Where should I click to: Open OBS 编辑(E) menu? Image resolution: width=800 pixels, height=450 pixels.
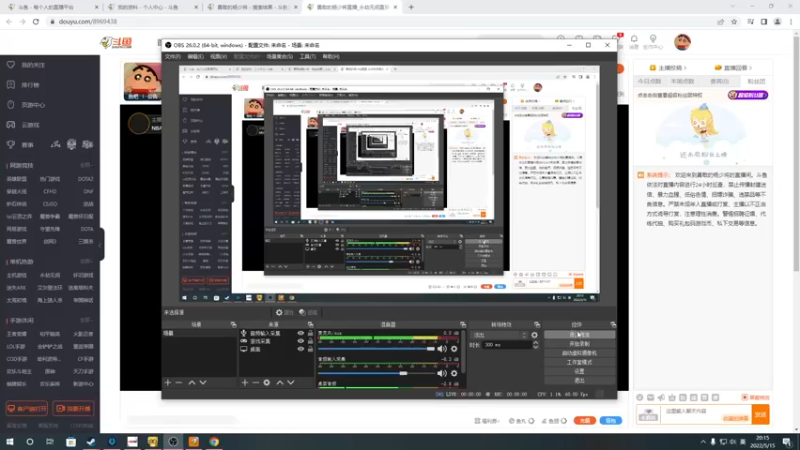pos(195,57)
